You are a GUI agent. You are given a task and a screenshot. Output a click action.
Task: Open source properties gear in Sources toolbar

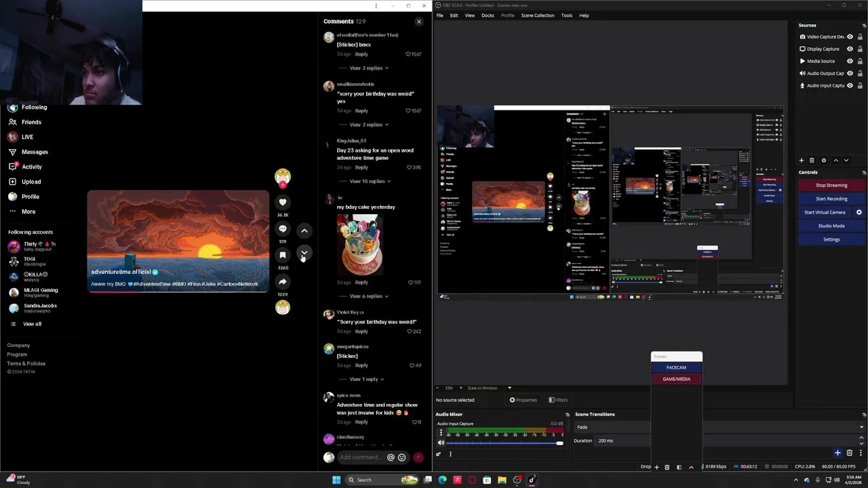[x=824, y=161]
